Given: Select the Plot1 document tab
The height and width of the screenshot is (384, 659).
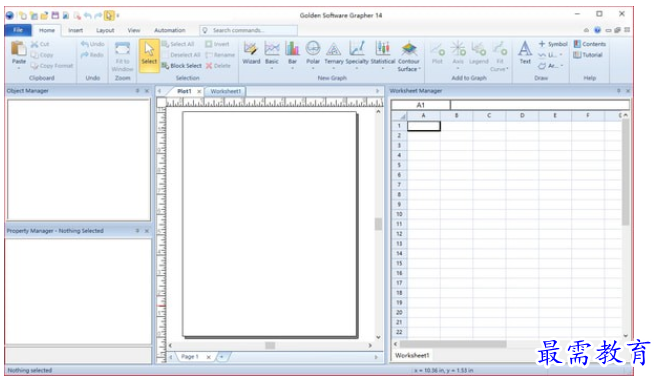Looking at the screenshot, I should (x=184, y=91).
